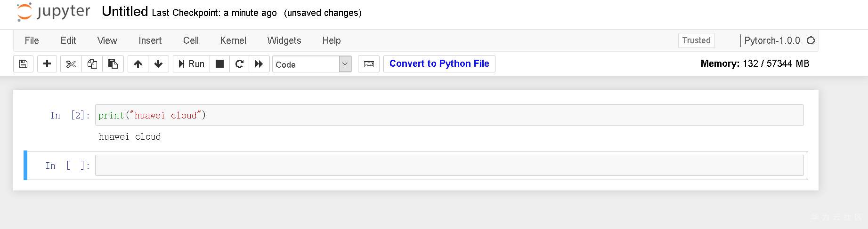
Task: Move selected cell up arrow
Action: point(138,64)
